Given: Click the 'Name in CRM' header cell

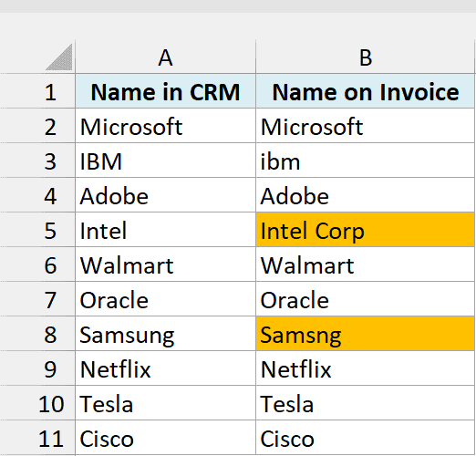Looking at the screenshot, I should 166,91.
